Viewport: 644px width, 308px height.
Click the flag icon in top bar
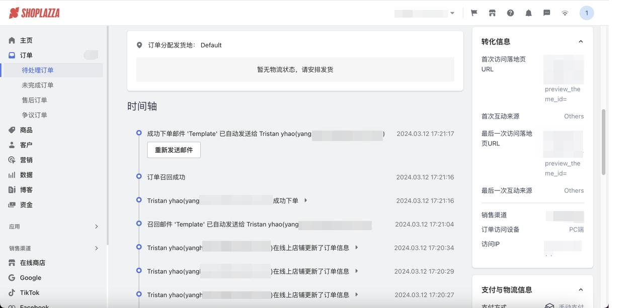(x=474, y=13)
